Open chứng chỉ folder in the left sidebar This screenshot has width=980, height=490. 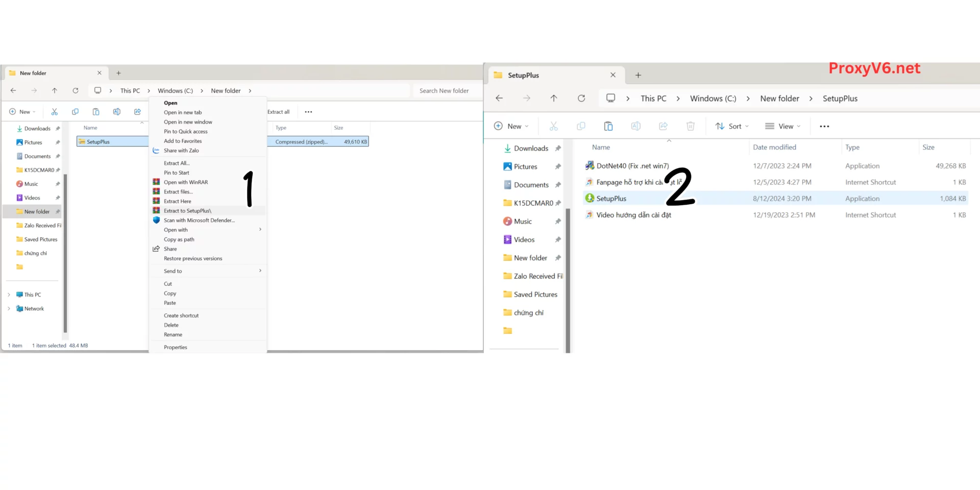[32, 253]
